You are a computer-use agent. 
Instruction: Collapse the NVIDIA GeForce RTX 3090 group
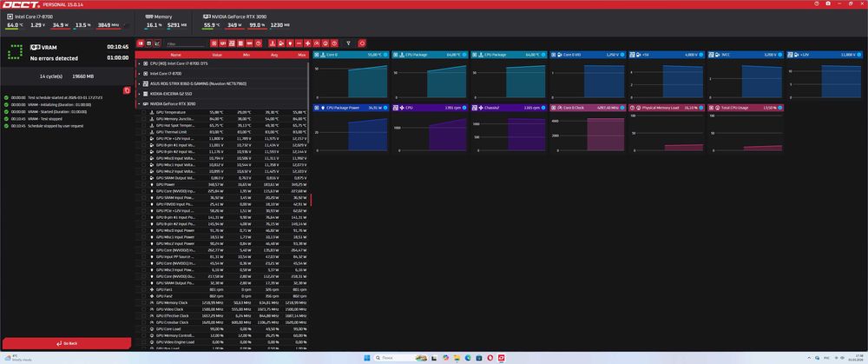tap(139, 104)
